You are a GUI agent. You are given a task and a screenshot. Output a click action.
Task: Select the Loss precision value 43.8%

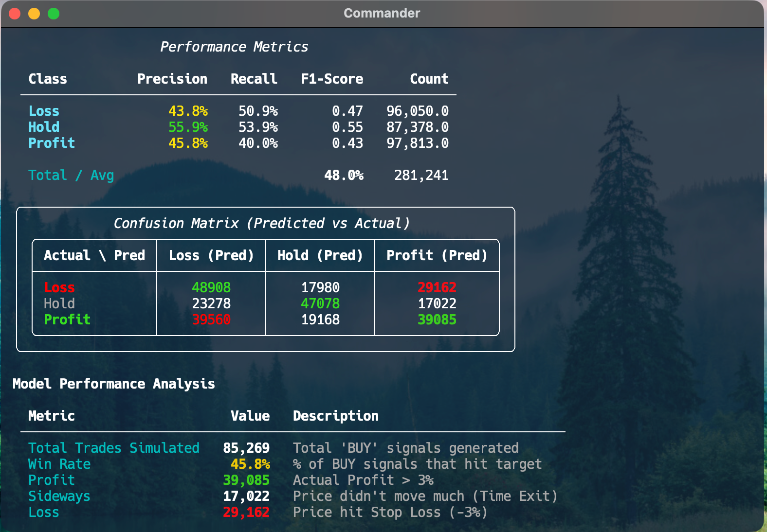(188, 111)
